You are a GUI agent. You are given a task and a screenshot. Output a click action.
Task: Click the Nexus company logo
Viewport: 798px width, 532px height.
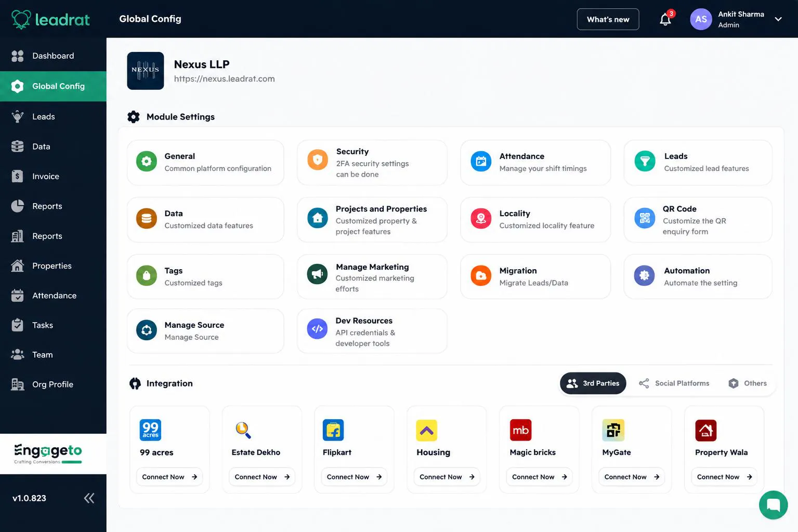tap(146, 71)
